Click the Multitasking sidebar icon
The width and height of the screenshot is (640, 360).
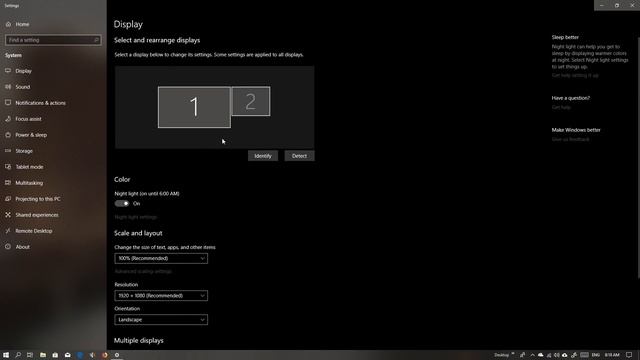coord(8,182)
